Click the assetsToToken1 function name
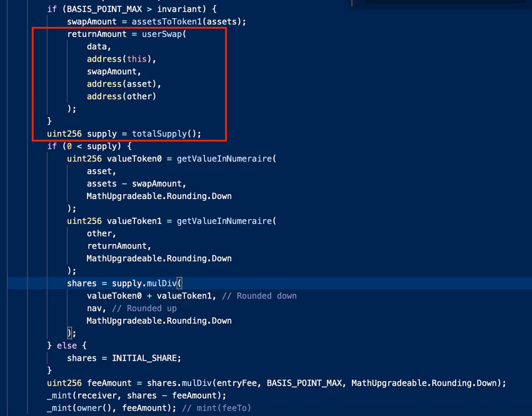The width and height of the screenshot is (532, 416). [167, 22]
